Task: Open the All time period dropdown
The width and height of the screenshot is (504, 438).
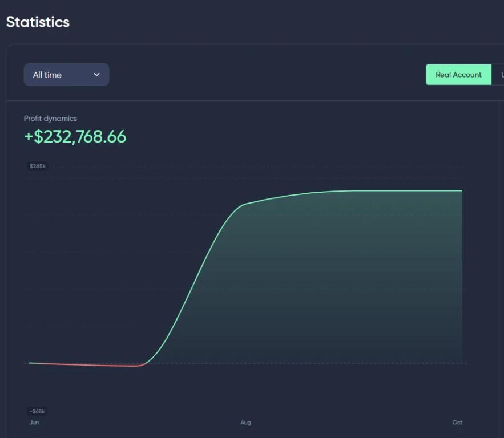Action: 66,75
